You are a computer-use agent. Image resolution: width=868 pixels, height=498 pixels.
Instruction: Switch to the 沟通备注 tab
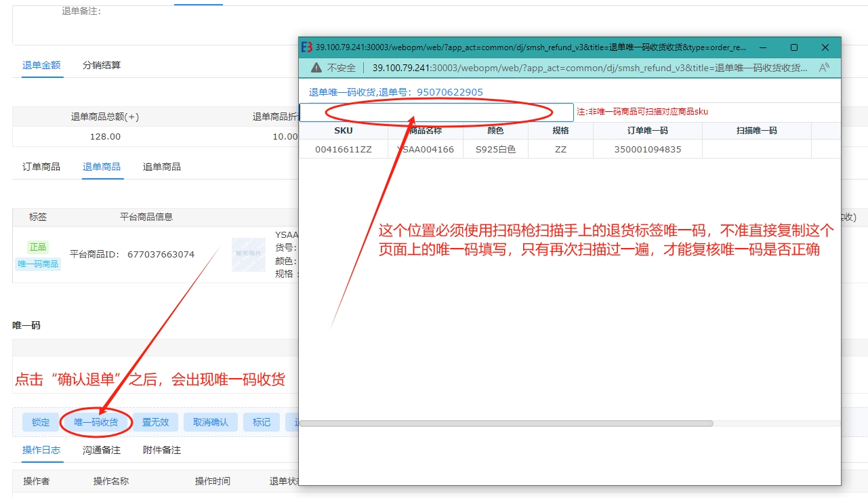(102, 450)
